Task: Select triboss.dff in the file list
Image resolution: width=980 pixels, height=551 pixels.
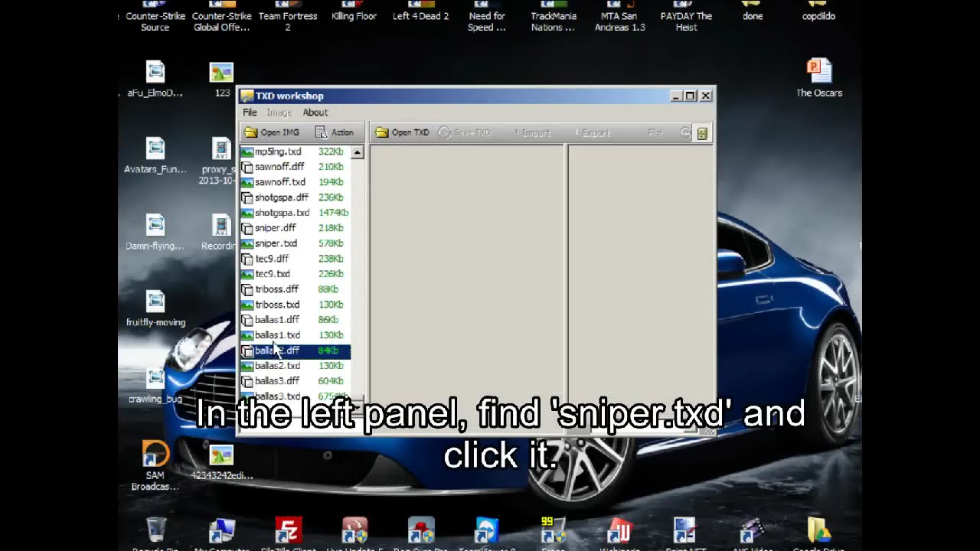Action: point(296,289)
